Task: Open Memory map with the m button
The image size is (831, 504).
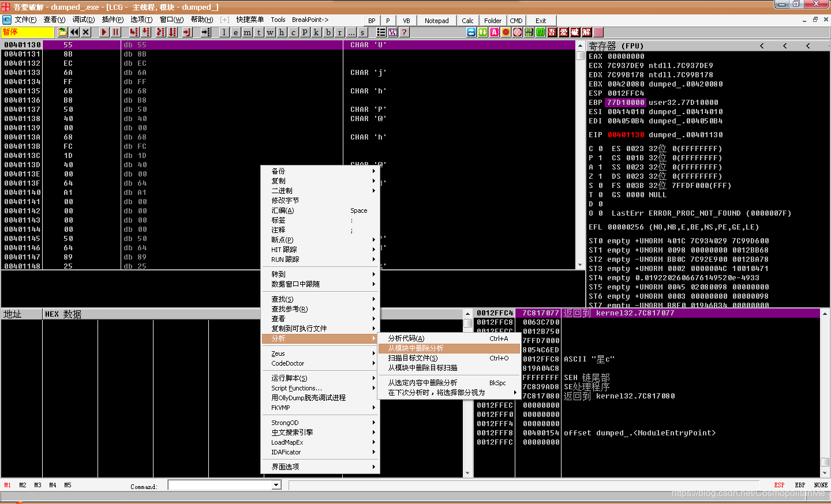Action: [x=247, y=32]
